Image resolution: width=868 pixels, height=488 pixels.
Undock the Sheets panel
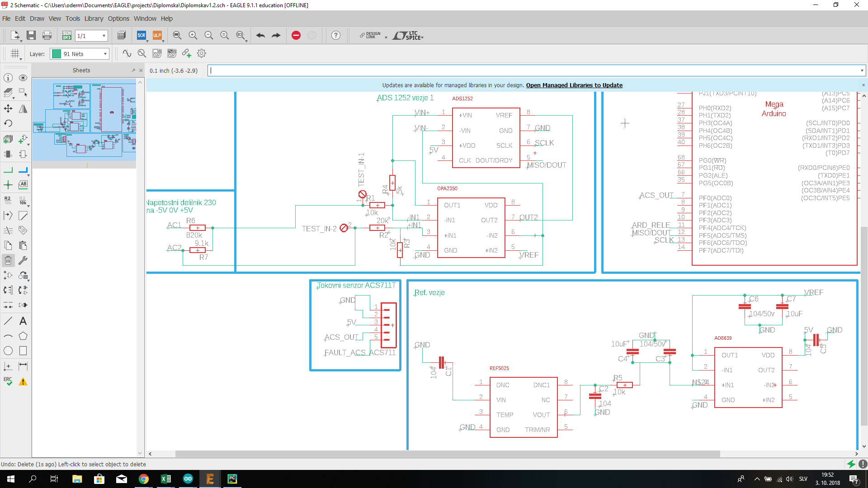tap(133, 70)
